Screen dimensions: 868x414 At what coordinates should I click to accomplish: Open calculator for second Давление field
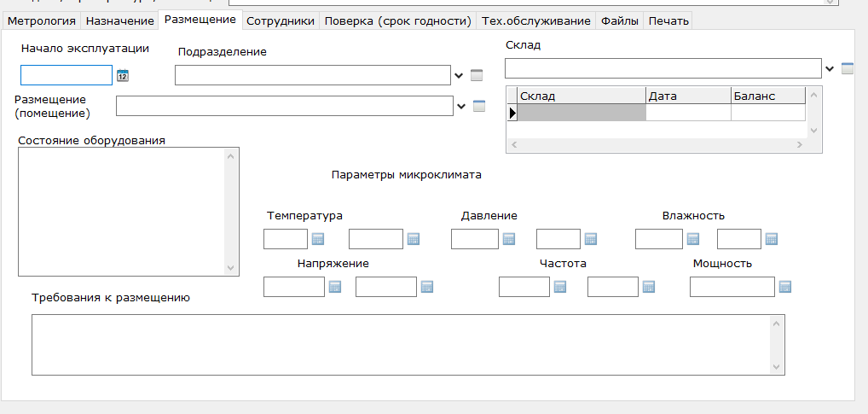tap(591, 239)
